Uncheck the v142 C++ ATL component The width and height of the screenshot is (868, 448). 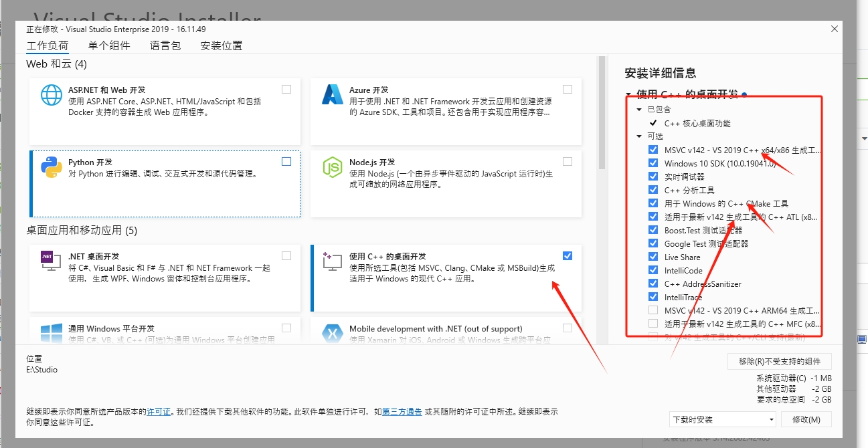tap(653, 217)
